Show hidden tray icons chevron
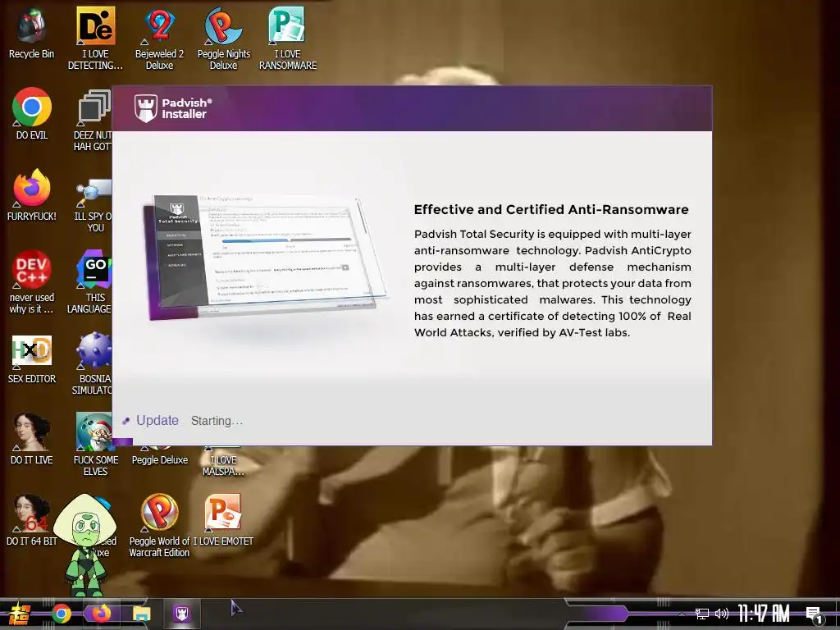The image size is (840, 630). click(x=682, y=614)
